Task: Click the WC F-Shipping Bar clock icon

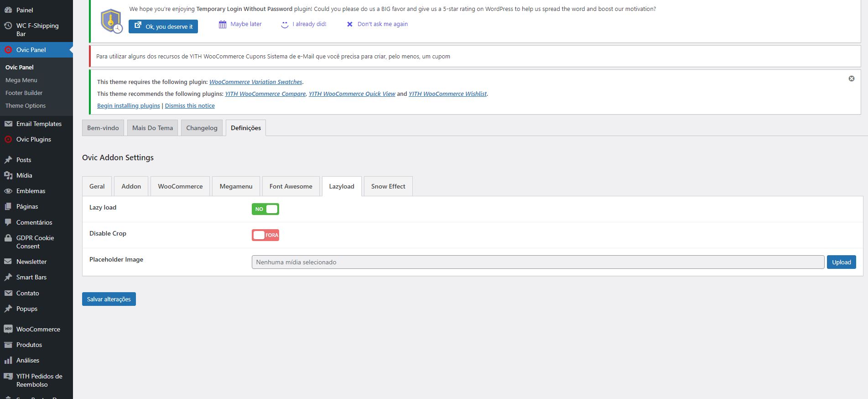Action: coord(8,26)
